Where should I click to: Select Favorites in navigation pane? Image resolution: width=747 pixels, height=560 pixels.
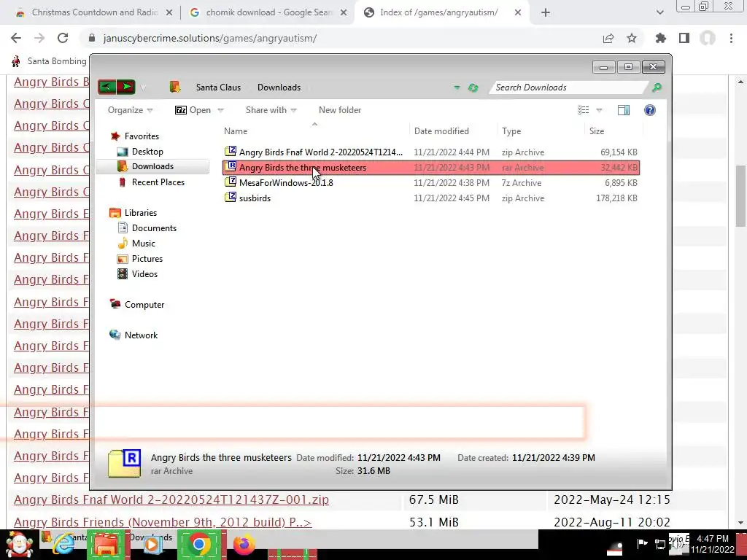pos(142,136)
